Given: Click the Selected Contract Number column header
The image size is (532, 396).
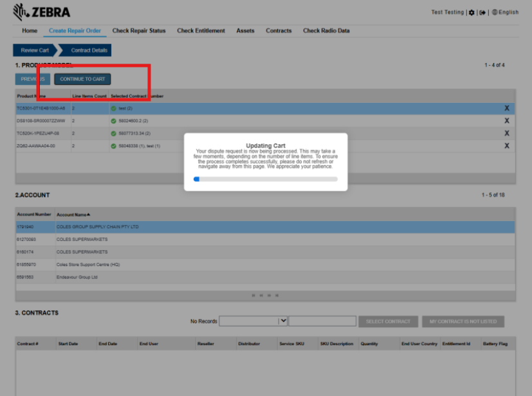Looking at the screenshot, I should [137, 96].
